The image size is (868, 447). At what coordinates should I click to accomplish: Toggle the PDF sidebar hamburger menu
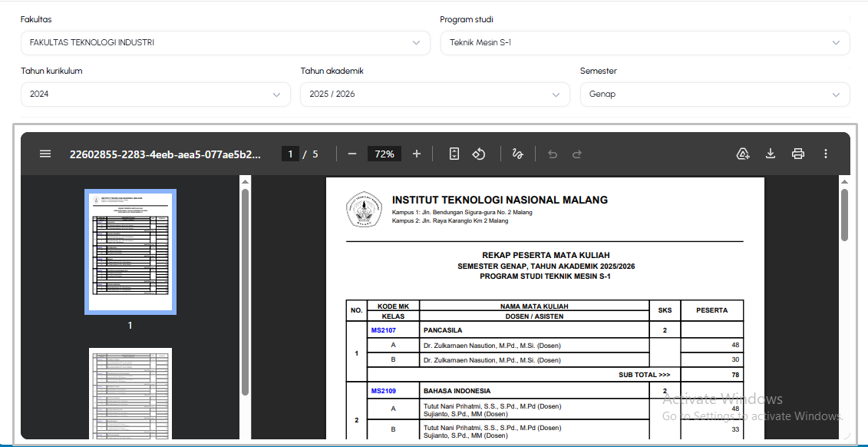coord(45,154)
